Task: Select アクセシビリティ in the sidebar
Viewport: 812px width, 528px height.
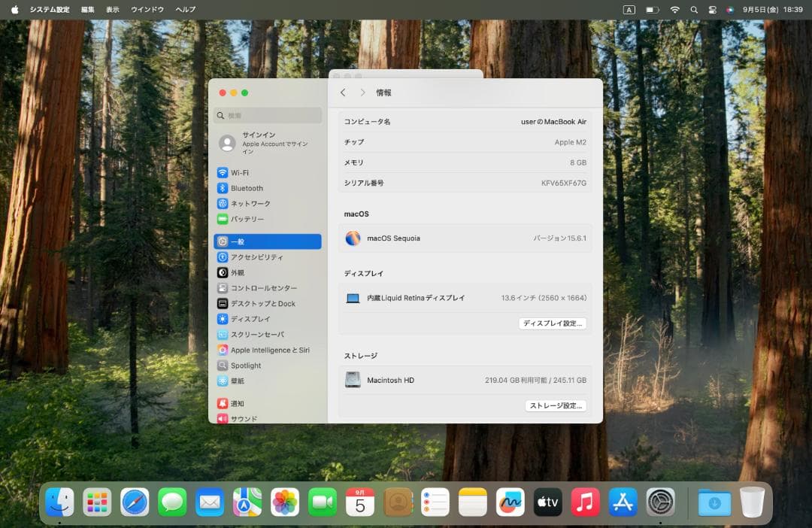Action: point(256,256)
